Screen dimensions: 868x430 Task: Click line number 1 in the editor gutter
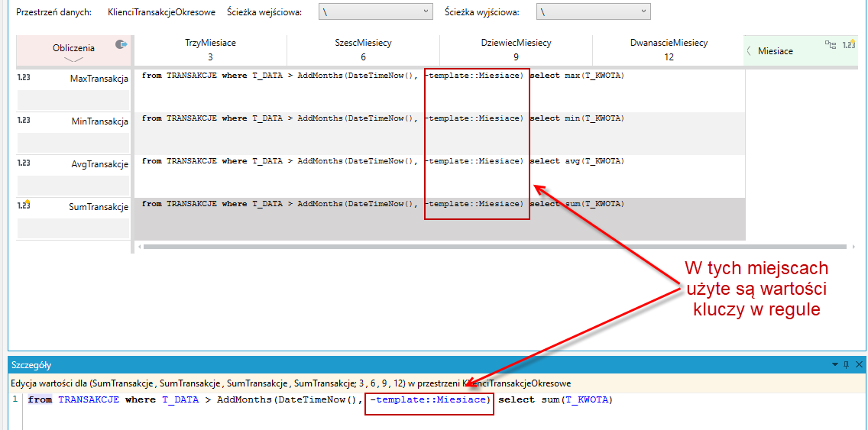coord(15,399)
